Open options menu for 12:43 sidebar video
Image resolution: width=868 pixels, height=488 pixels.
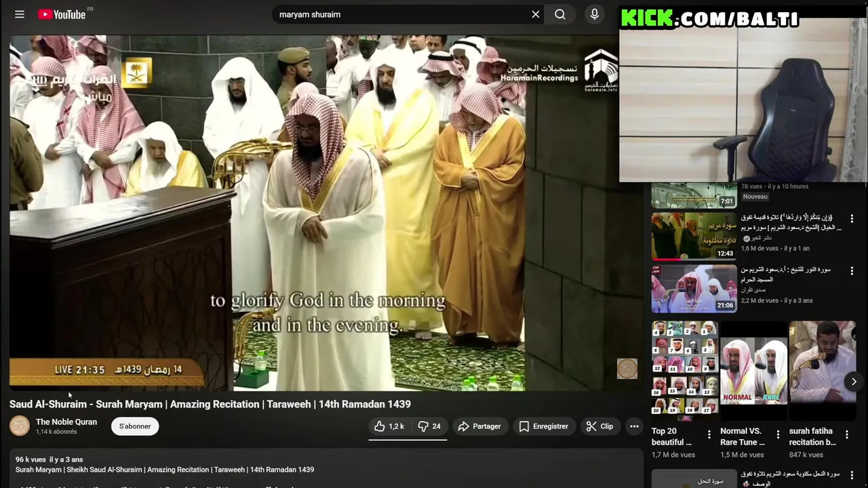(852, 219)
